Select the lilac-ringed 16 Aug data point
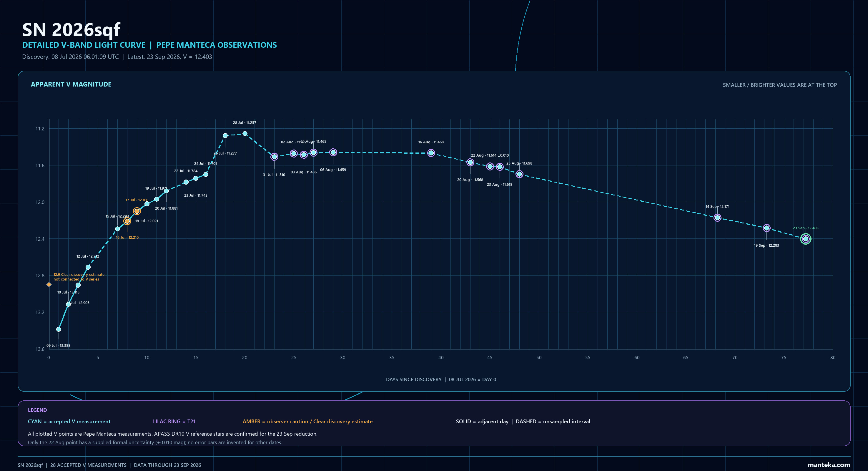This screenshot has height=471, width=868. pyautogui.click(x=431, y=153)
